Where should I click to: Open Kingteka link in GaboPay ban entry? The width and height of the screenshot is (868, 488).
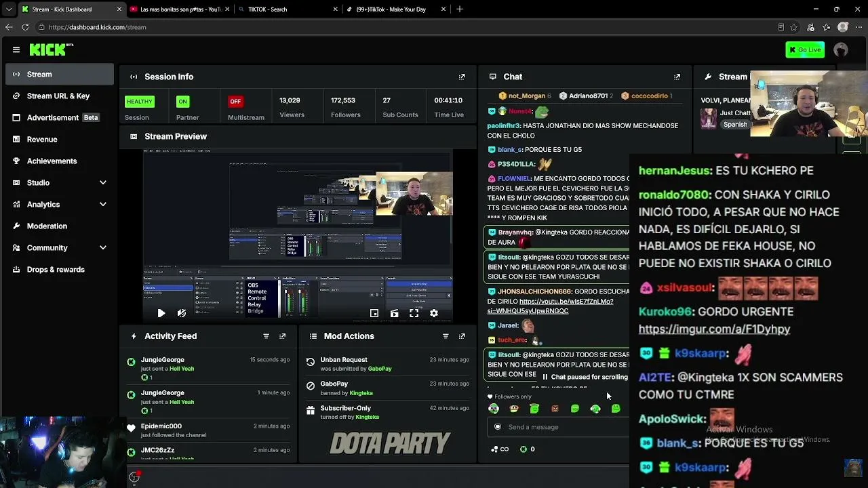pos(361,393)
